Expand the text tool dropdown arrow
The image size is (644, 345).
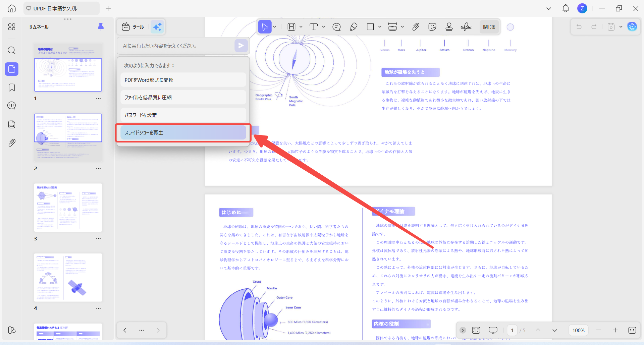click(x=324, y=27)
